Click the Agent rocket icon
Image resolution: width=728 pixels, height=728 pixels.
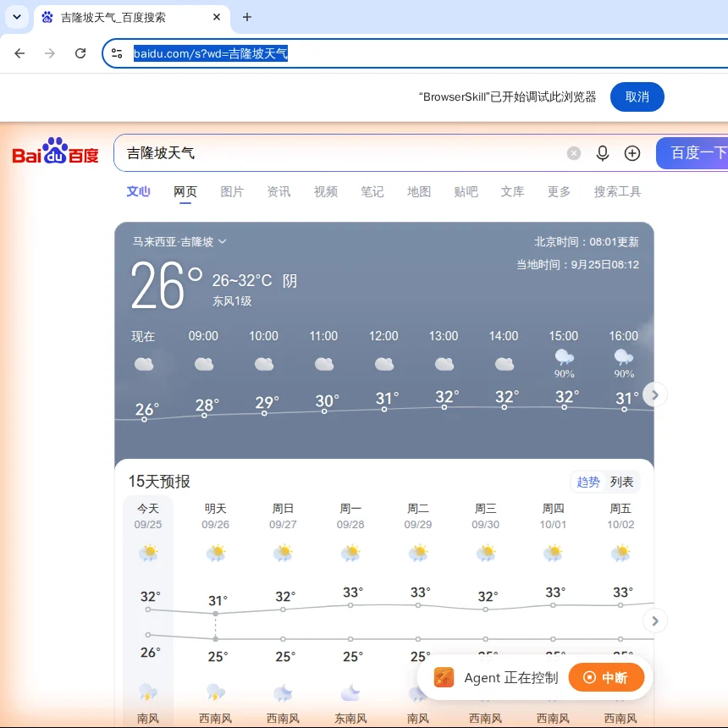pos(444,677)
